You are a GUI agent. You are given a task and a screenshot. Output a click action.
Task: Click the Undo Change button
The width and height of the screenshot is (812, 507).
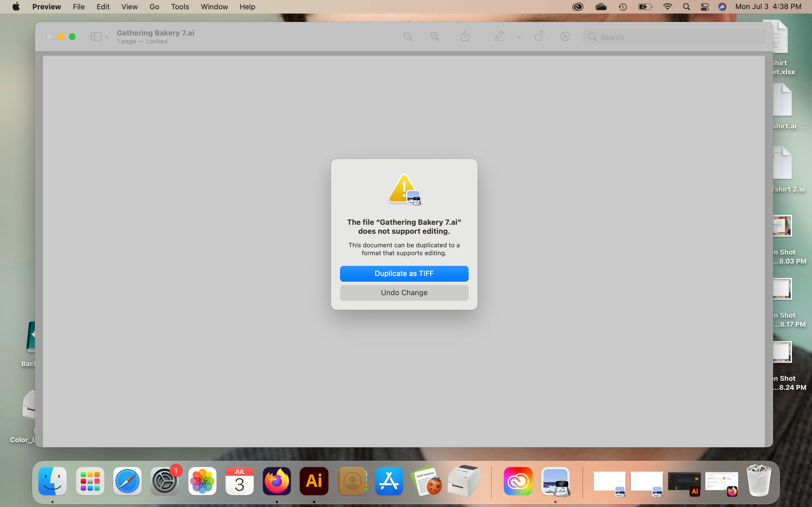click(404, 293)
